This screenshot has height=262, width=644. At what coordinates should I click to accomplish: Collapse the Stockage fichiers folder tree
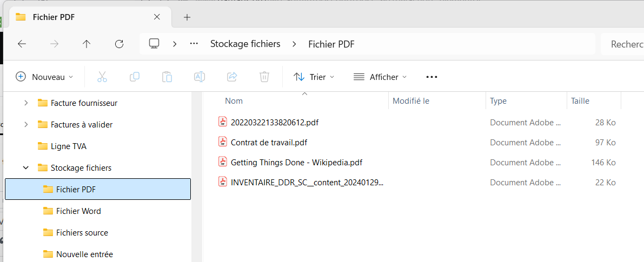coord(26,168)
